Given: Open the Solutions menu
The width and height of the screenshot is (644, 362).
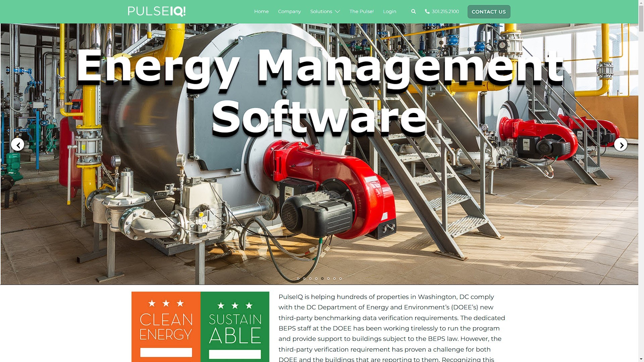Looking at the screenshot, I should 321,11.
